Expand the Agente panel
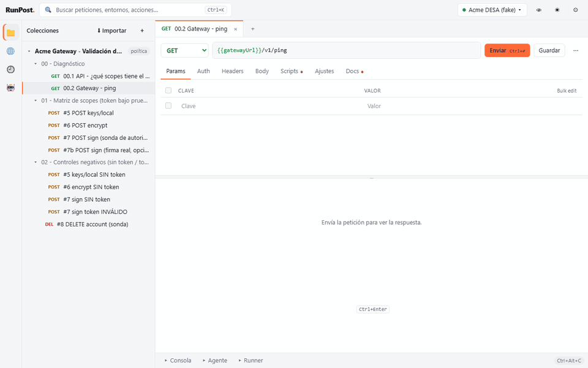 click(x=215, y=361)
